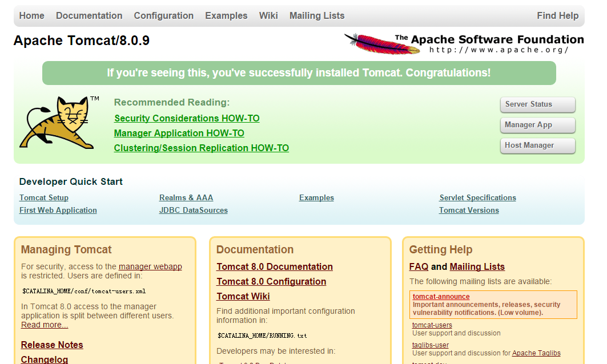Open the FAQ link in Getting Help
The width and height of the screenshot is (607, 364).
coord(419,266)
